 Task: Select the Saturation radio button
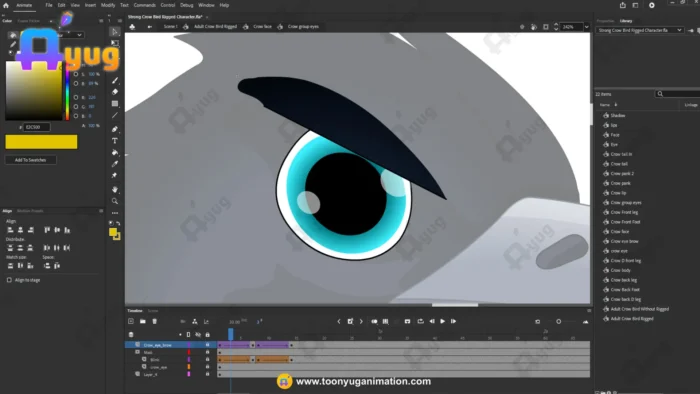(75, 74)
